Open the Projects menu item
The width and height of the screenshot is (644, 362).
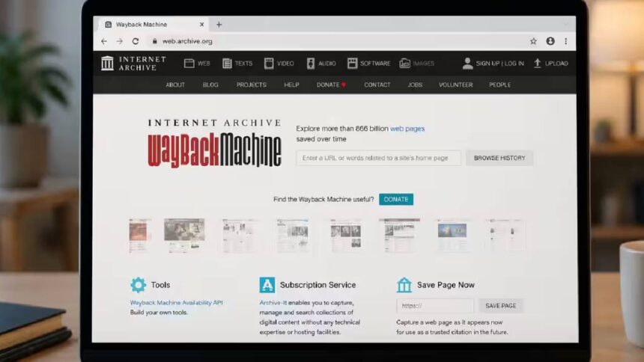point(252,85)
